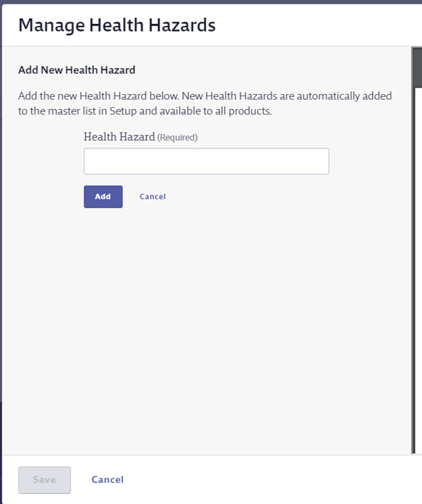
Task: Click the white body of the partially visible right panel
Action: [419, 270]
